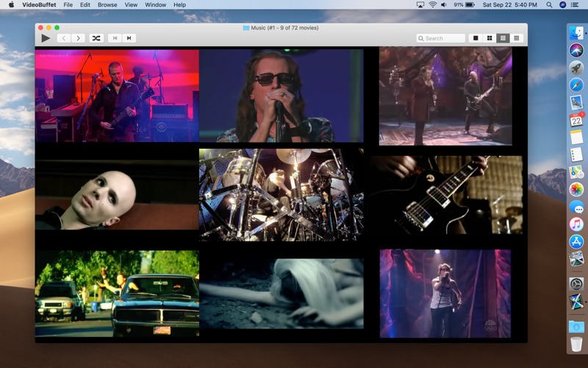Image resolution: width=588 pixels, height=368 pixels.
Task: Open the Help menu
Action: [x=179, y=5]
